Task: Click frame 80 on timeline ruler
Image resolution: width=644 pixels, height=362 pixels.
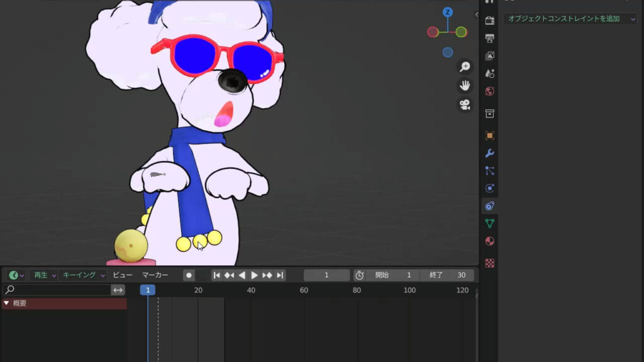Action: 357,290
